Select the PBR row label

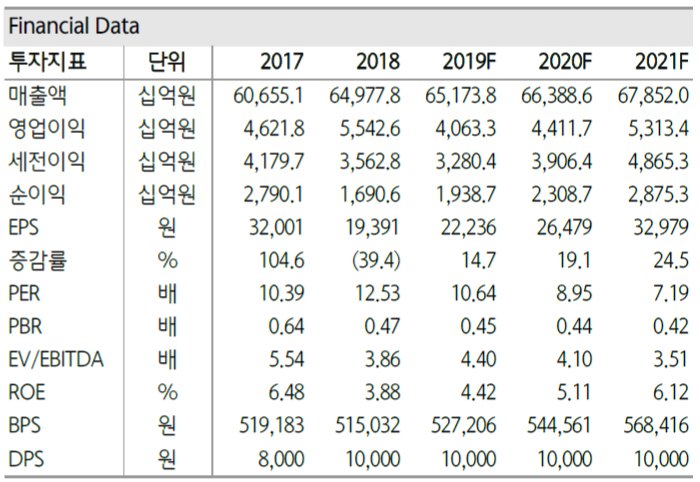27,327
